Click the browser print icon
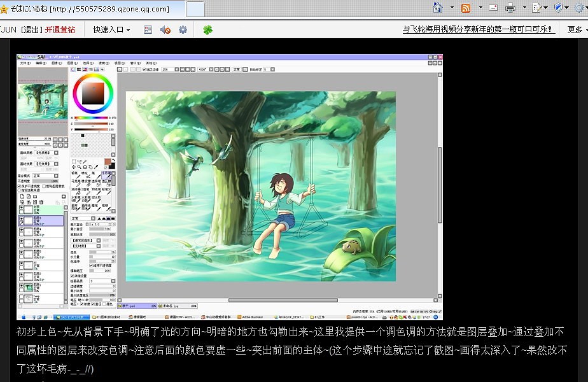 [x=510, y=8]
